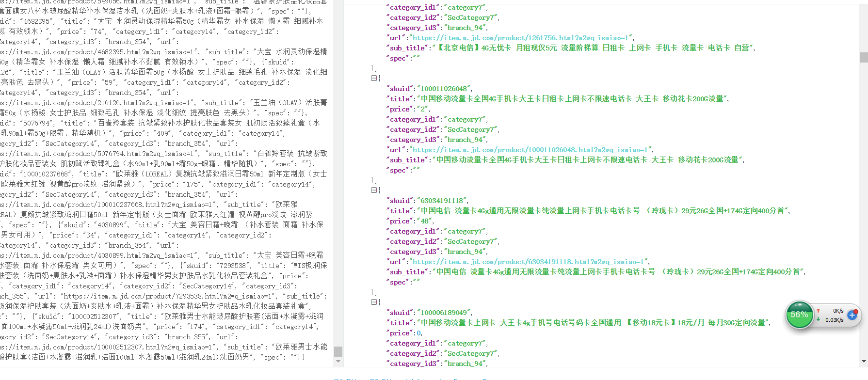Click the right panel scroll-down arrow
The image size is (868, 380).
click(864, 361)
